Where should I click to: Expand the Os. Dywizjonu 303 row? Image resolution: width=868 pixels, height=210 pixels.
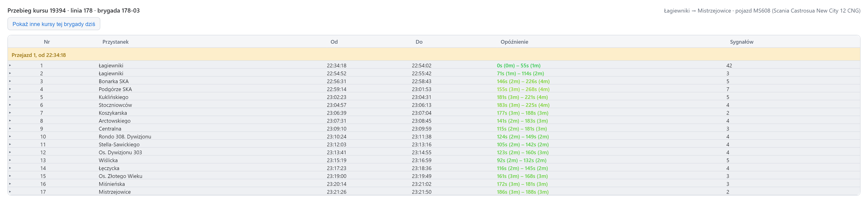click(10, 152)
